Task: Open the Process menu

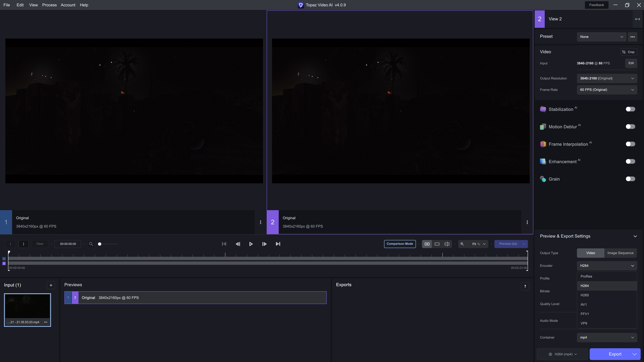Action: click(x=49, y=5)
